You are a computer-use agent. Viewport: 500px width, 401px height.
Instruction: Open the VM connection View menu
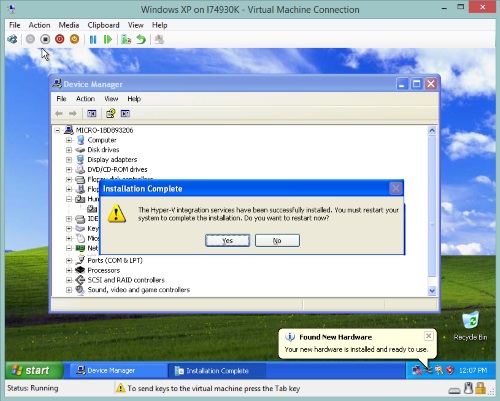(136, 25)
